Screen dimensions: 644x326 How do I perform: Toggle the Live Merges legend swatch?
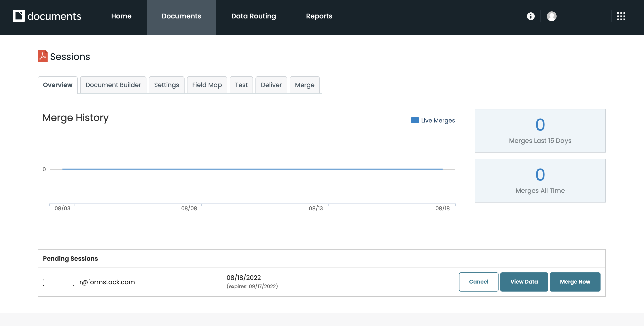(415, 120)
